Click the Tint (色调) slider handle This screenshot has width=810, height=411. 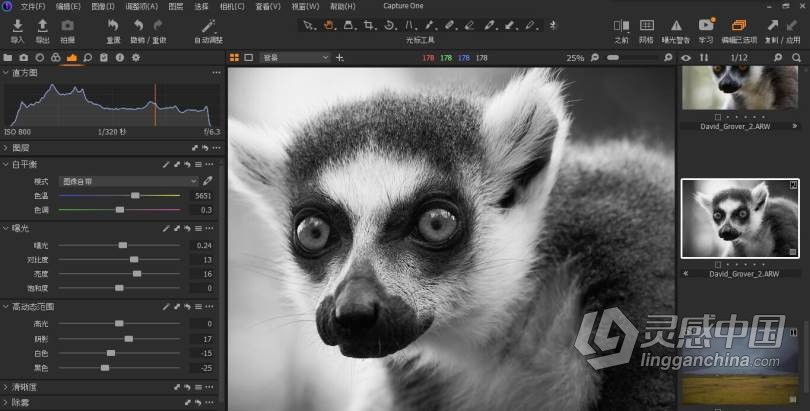pyautogui.click(x=120, y=210)
